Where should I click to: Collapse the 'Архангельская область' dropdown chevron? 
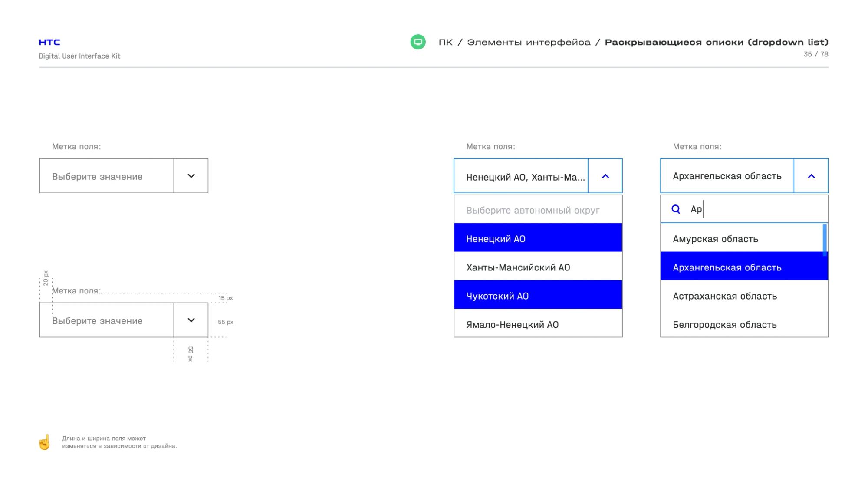[811, 176]
